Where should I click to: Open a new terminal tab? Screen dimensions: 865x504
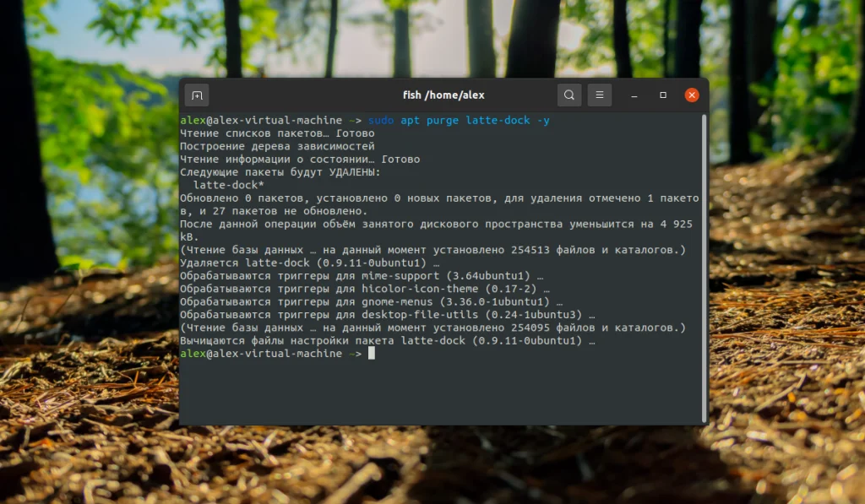coord(198,95)
